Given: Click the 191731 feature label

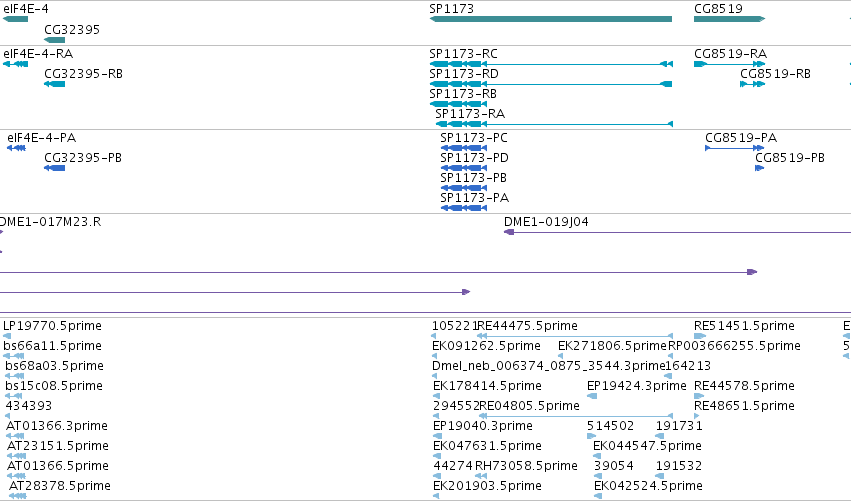Looking at the screenshot, I should tap(679, 426).
